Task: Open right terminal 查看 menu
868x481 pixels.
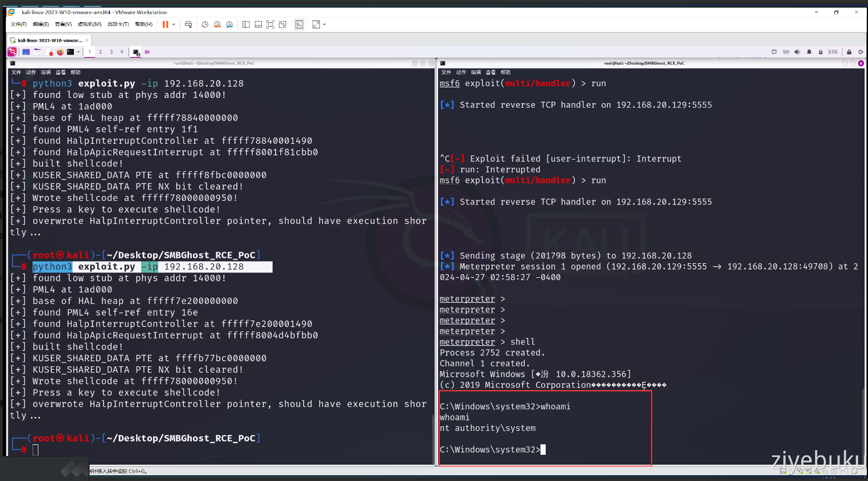Action: 490,73
